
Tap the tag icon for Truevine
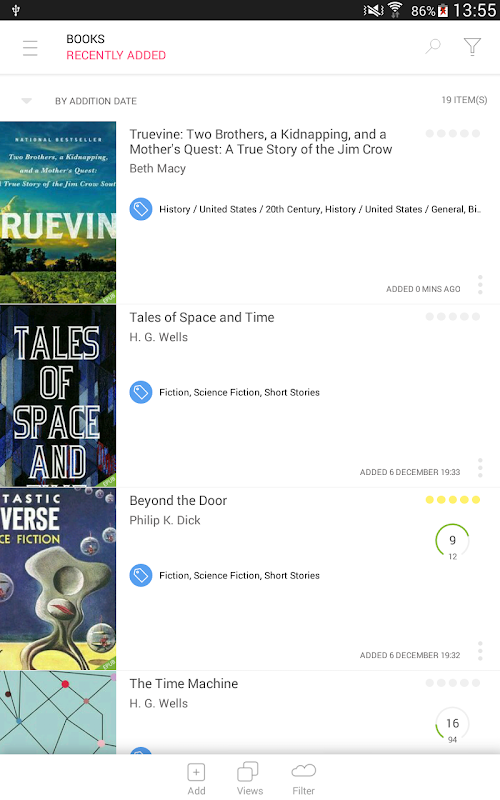coord(141,209)
